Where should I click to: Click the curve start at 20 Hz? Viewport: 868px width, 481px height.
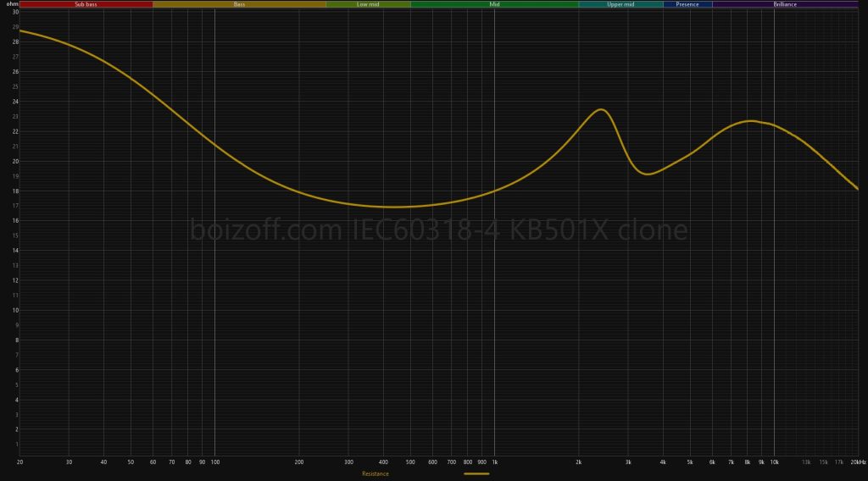pyautogui.click(x=20, y=30)
